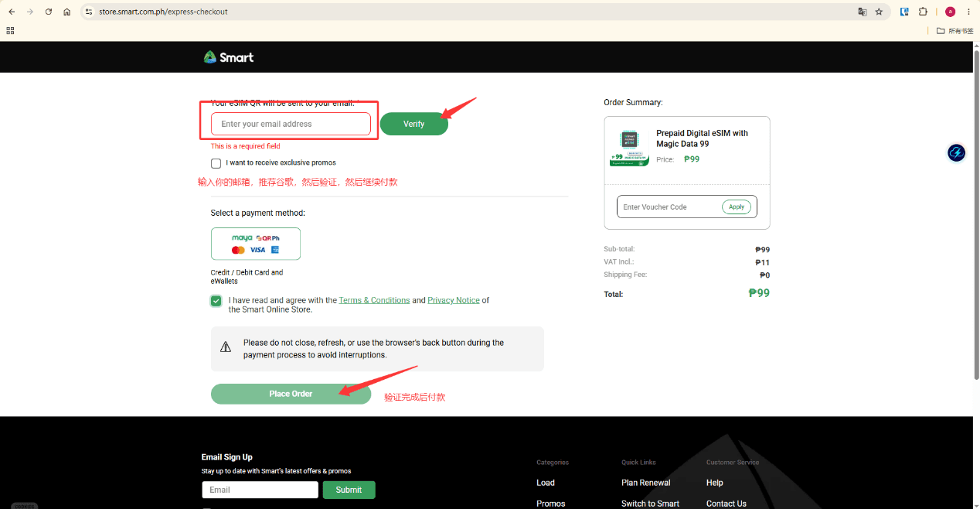Screen dimensions: 980x509
Task: Go back using the browser back arrow
Action: [12, 12]
